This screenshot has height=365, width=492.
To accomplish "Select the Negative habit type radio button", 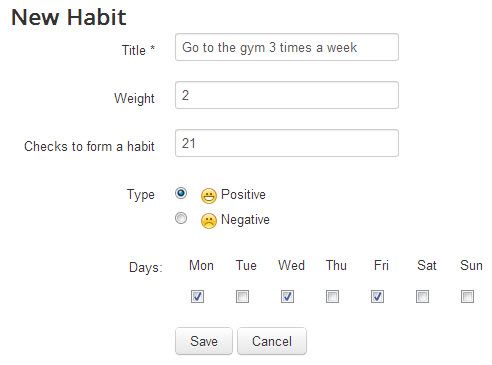I will (x=181, y=218).
